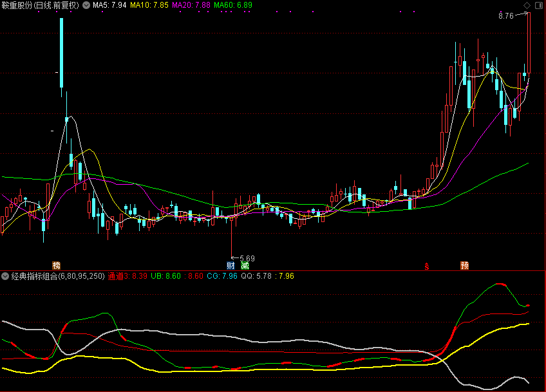
Task: Open the 预 earnings forecast marker
Action: [x=464, y=266]
